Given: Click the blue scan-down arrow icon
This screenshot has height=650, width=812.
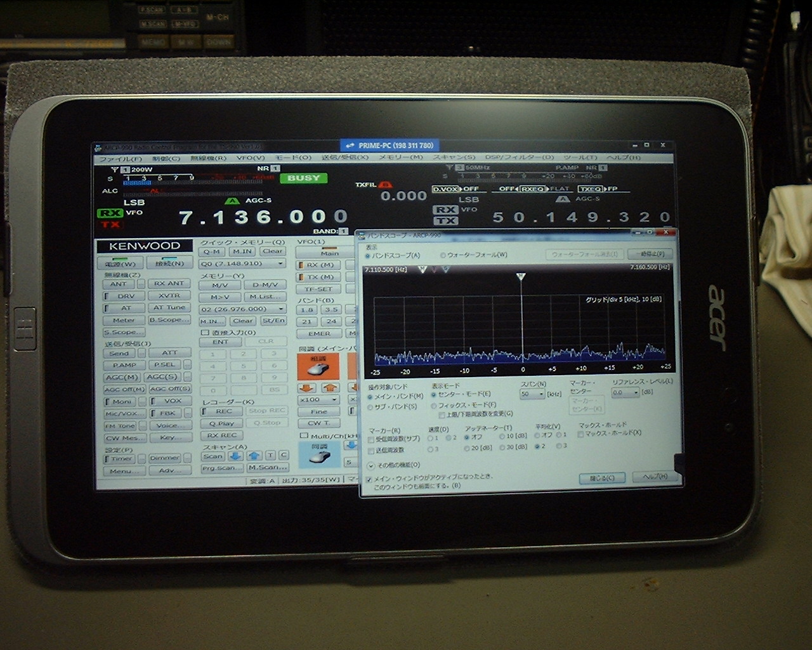Looking at the screenshot, I should [235, 456].
